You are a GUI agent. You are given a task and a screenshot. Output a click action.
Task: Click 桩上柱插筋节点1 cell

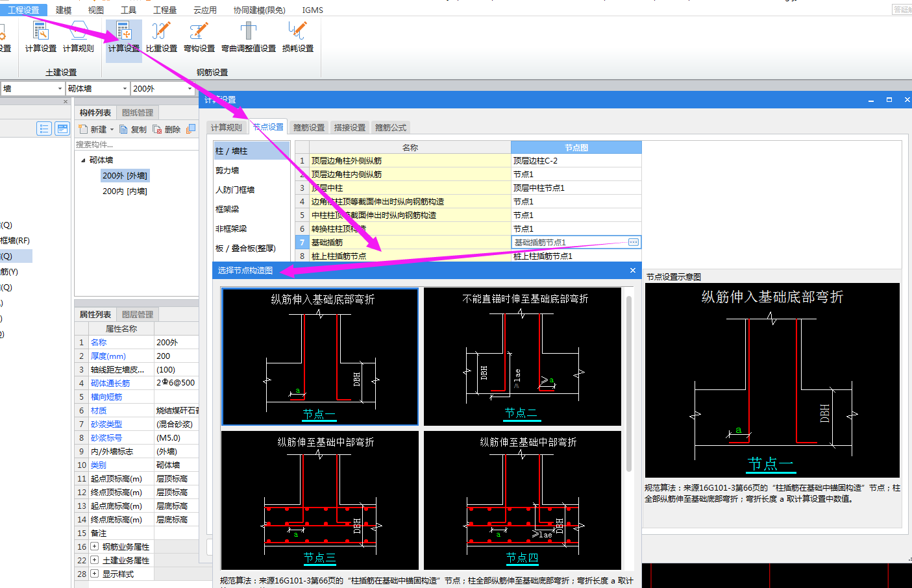click(x=576, y=256)
